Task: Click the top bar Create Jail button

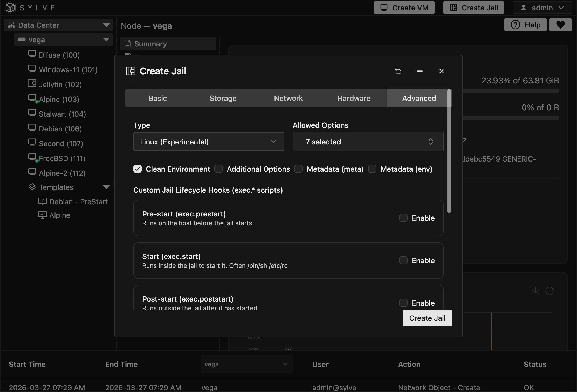Action: point(474,8)
